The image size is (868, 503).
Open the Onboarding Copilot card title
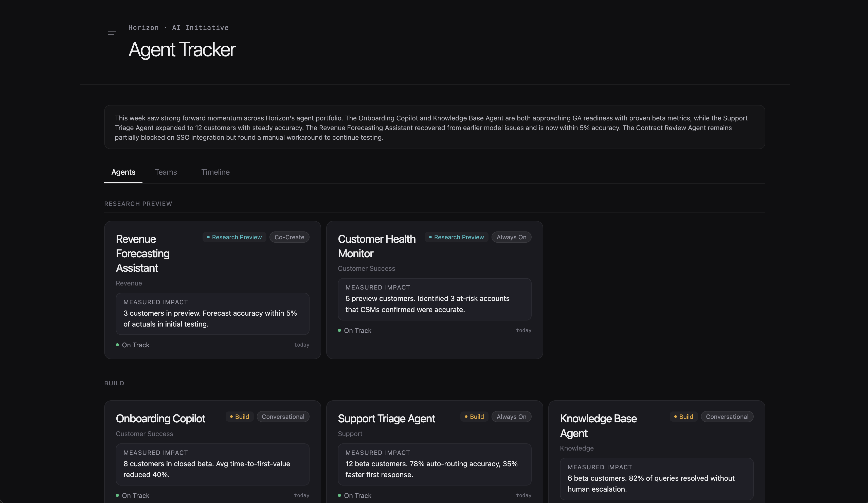(160, 419)
